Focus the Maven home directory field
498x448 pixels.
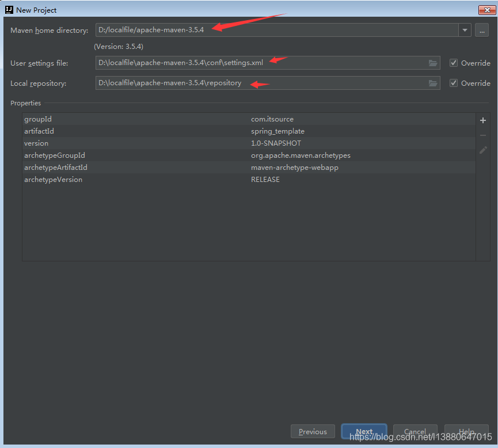277,30
